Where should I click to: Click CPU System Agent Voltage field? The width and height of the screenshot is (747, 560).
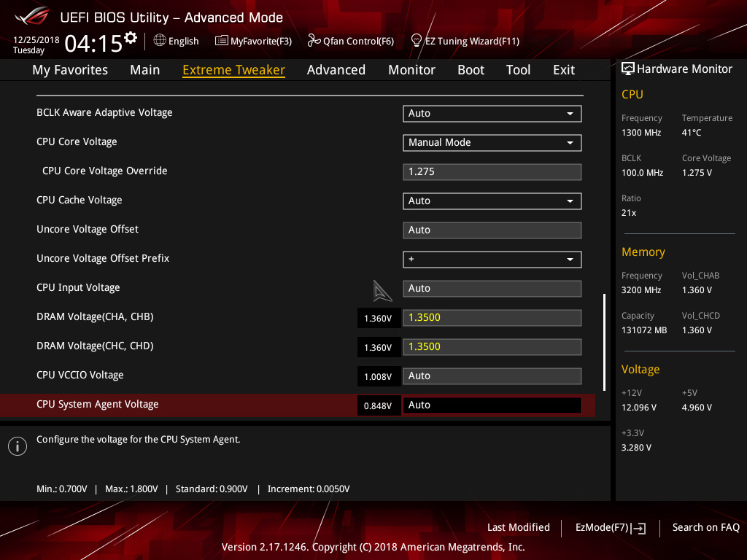click(492, 405)
